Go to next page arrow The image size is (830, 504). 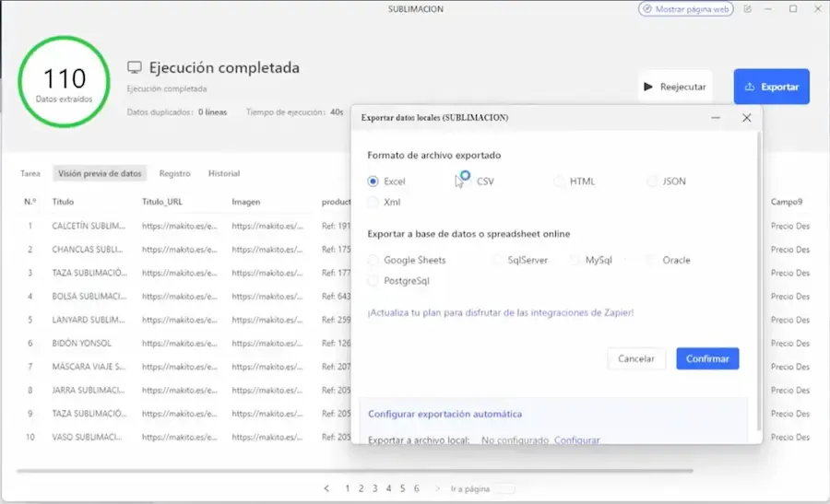coord(437,488)
